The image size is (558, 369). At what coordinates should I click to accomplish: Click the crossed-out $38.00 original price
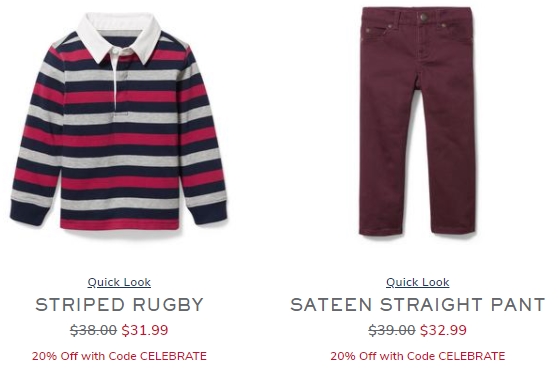(93, 330)
